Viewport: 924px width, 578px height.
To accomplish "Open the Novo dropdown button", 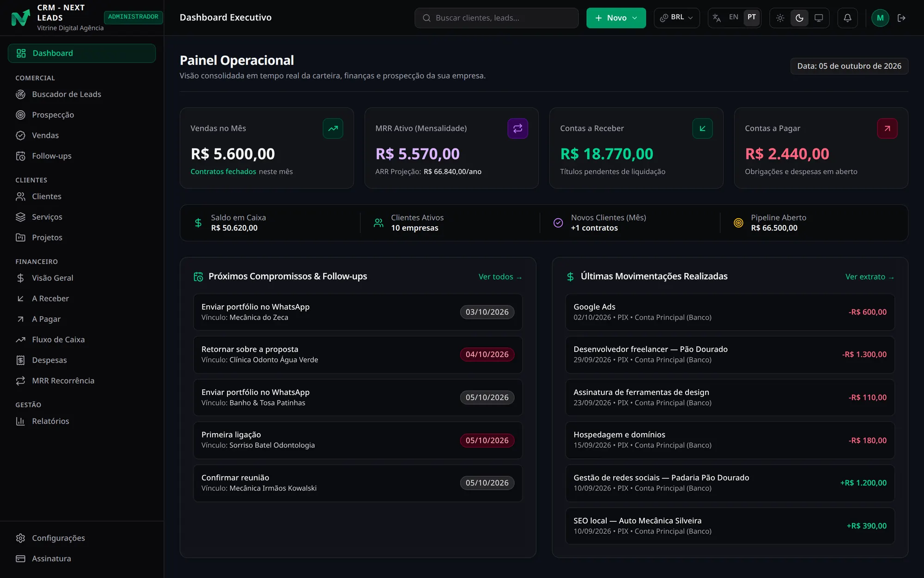I will pos(616,18).
